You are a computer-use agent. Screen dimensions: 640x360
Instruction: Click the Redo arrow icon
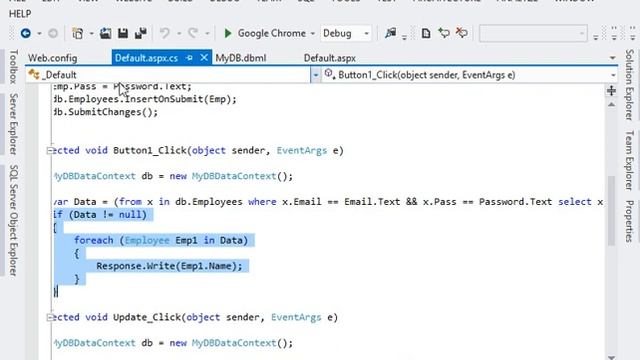[193, 33]
